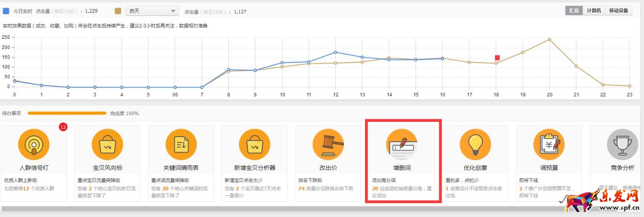644x217 pixels.
Task: Open the 新增宝贝分析器 bag icon
Action: coord(255,144)
